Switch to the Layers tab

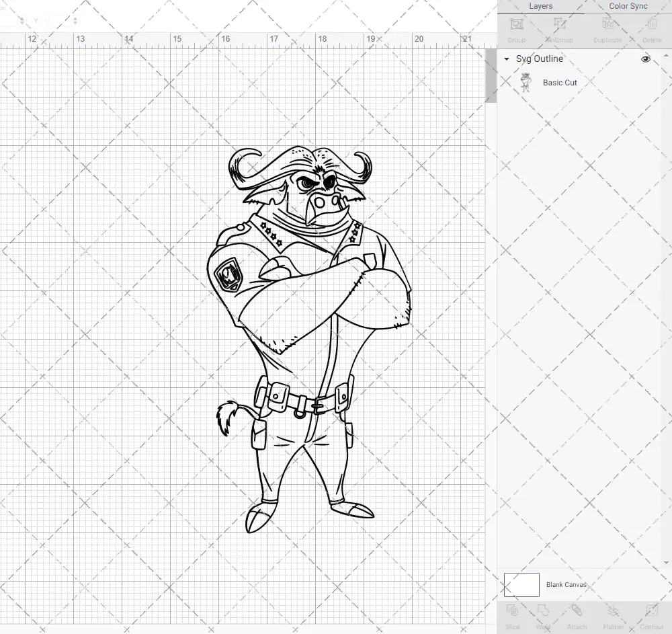[x=540, y=6]
